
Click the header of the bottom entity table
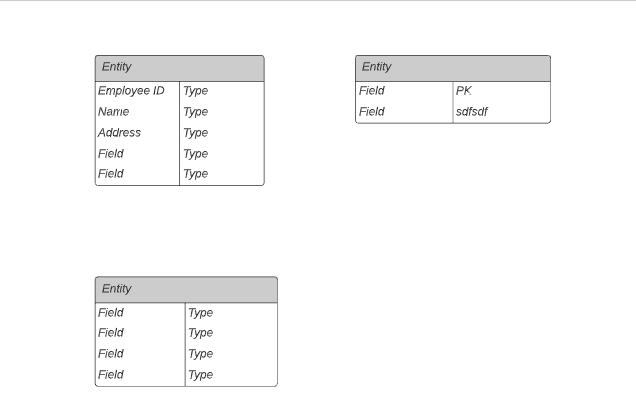[186, 289]
